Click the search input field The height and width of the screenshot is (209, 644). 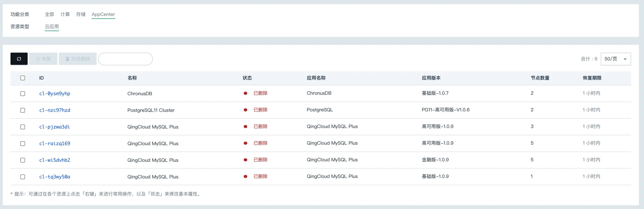pyautogui.click(x=125, y=59)
